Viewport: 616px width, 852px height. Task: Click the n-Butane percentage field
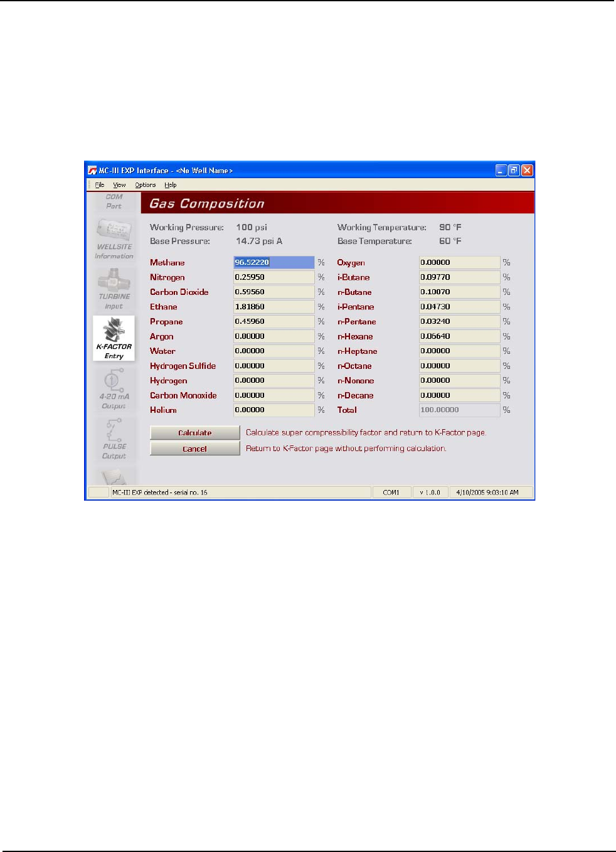click(x=460, y=292)
